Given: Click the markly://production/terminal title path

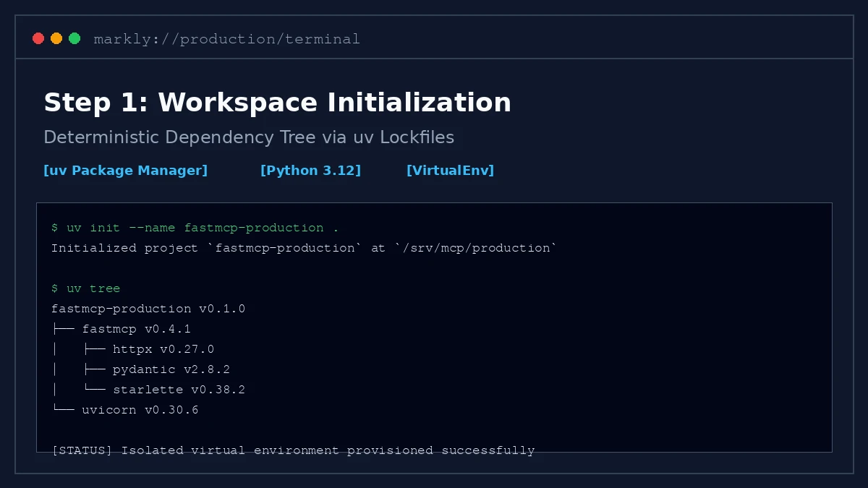Looking at the screenshot, I should (226, 39).
